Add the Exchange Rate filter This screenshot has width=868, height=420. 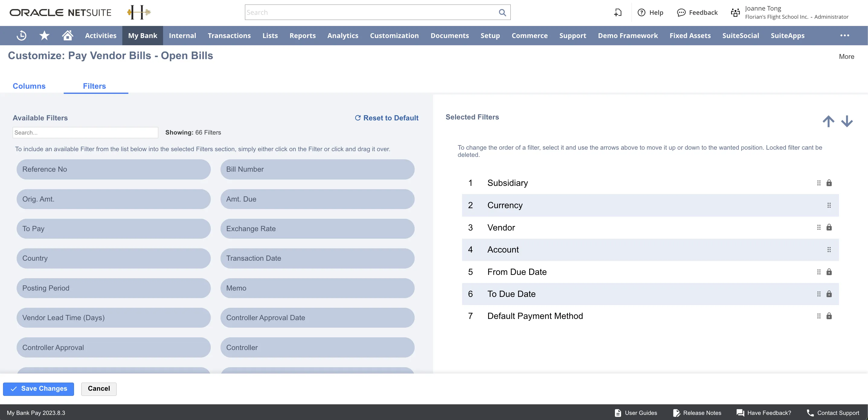click(317, 228)
